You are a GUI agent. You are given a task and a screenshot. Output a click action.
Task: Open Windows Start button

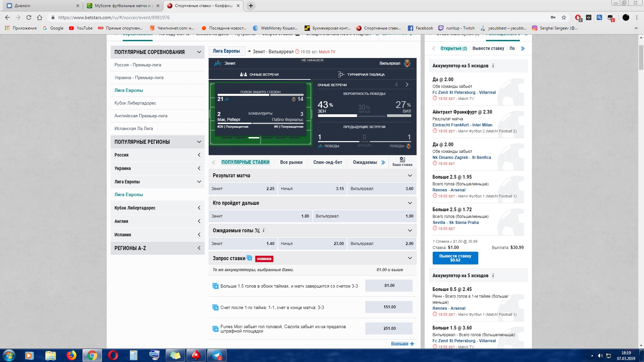coord(9,355)
